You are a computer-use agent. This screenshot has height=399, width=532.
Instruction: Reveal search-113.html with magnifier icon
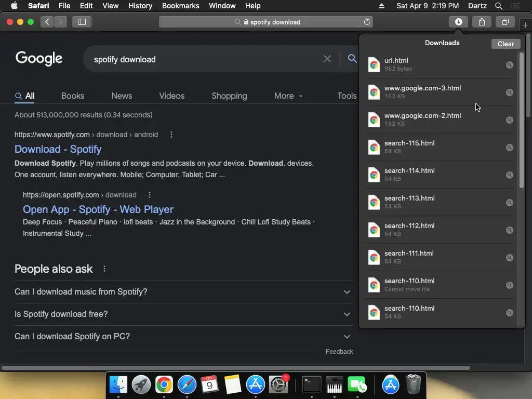pyautogui.click(x=510, y=203)
